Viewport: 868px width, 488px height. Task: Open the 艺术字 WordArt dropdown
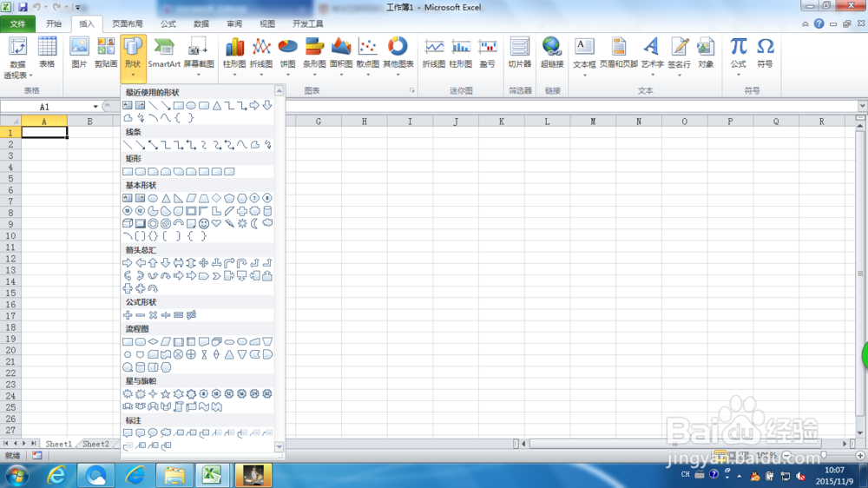pyautogui.click(x=652, y=75)
